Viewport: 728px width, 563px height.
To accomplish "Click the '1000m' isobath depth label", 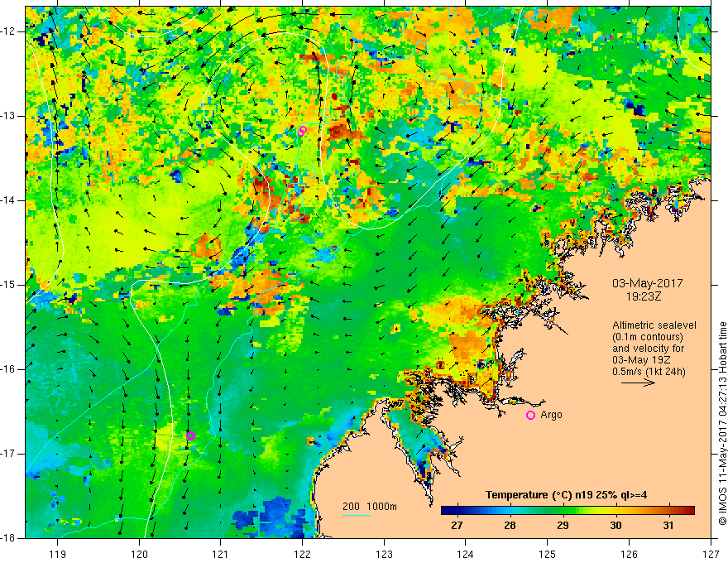I will tap(381, 507).
